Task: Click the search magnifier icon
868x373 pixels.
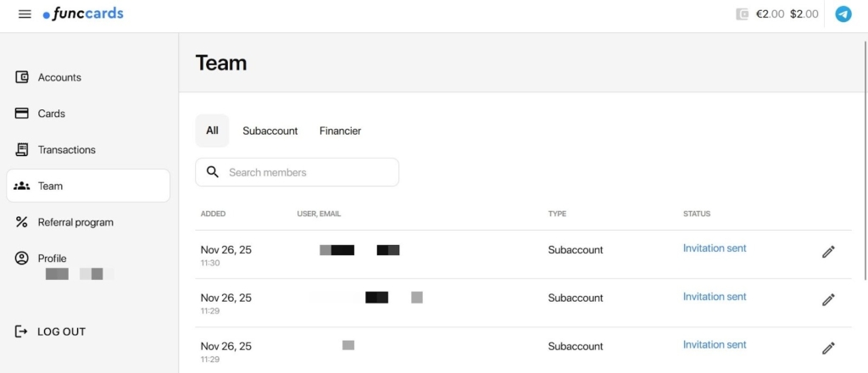Action: [x=213, y=172]
